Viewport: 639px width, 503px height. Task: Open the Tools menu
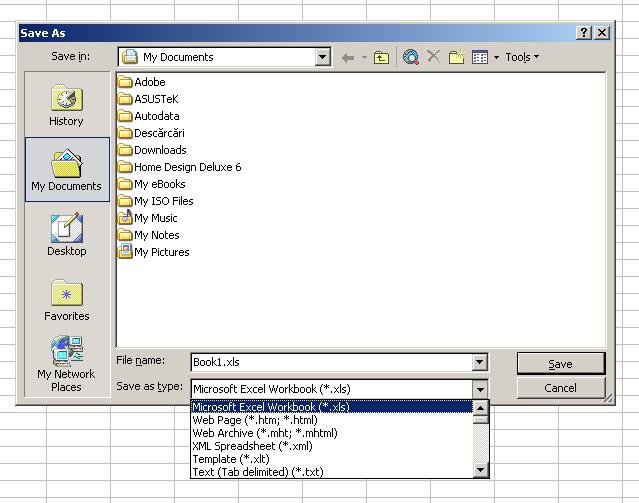click(521, 58)
